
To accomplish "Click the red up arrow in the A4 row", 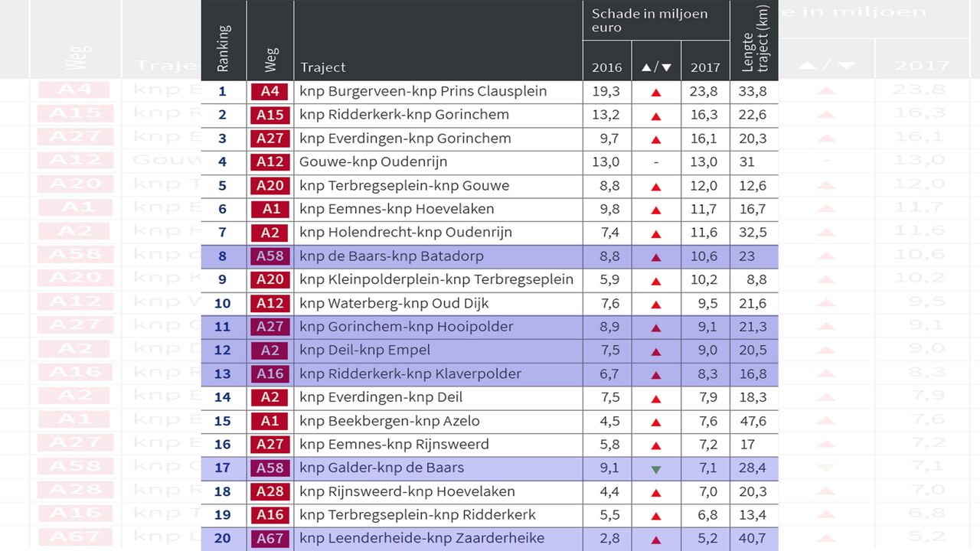I will [655, 93].
